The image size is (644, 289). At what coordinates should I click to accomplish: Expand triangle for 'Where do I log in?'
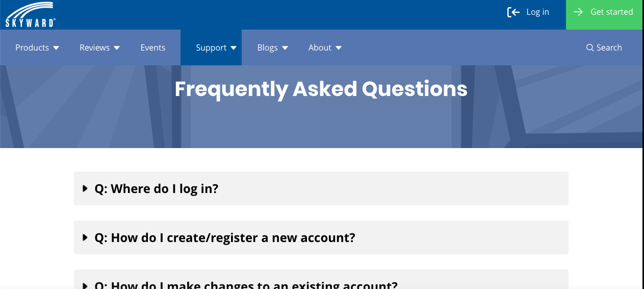[85, 188]
